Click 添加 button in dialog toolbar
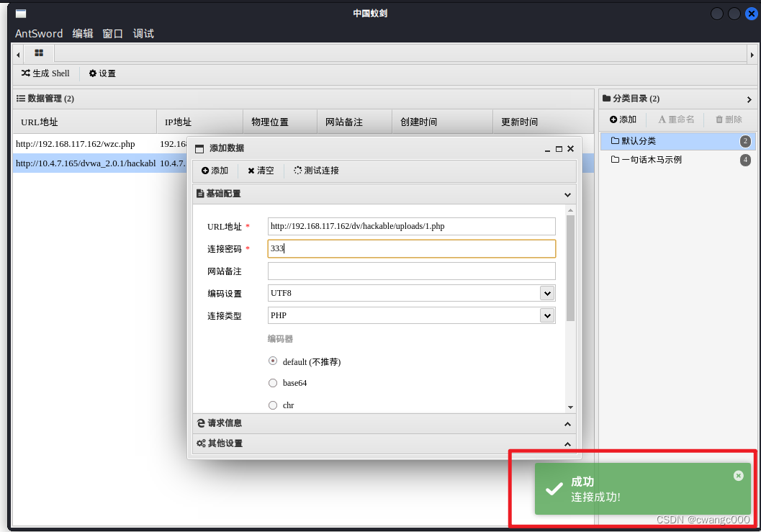The height and width of the screenshot is (532, 761). (215, 171)
